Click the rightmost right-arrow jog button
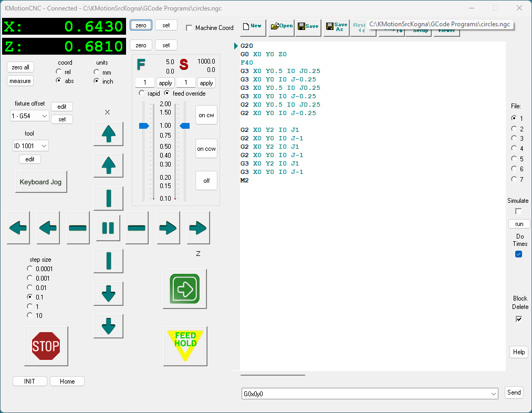This screenshot has width=532, height=413. coord(199,228)
